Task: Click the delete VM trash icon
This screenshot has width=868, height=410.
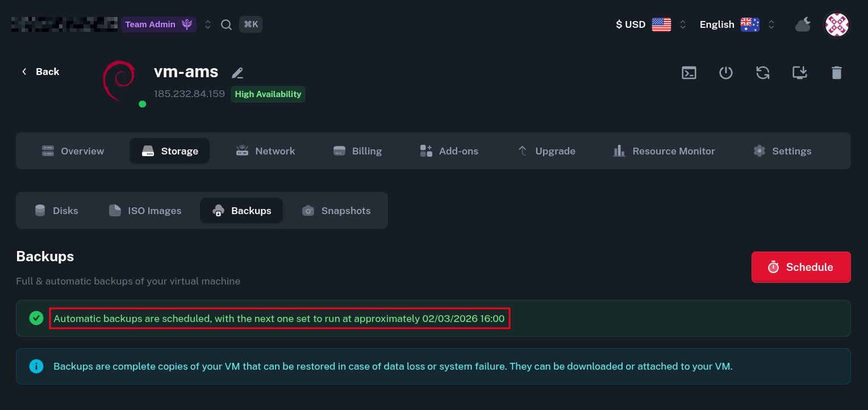Action: 837,73
